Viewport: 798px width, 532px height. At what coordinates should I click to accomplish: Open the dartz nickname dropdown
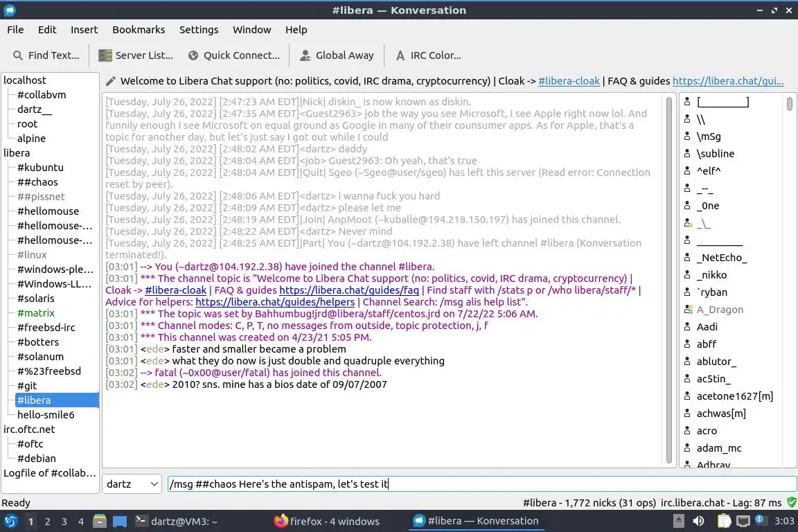(x=132, y=484)
